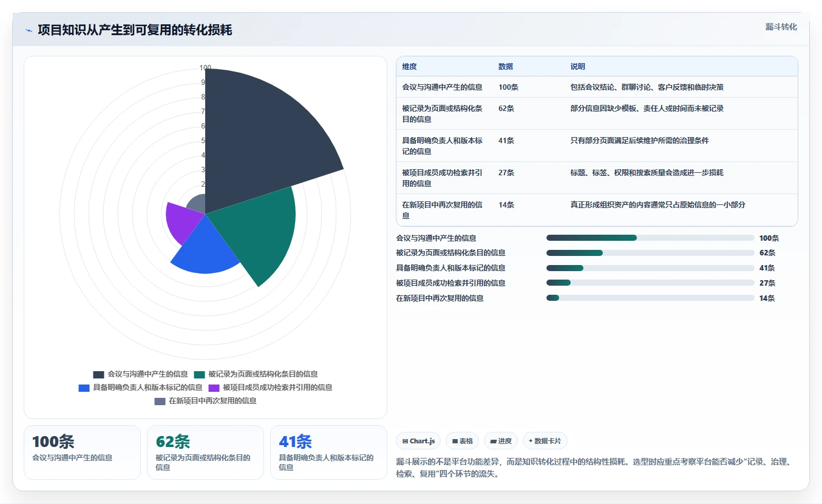
Task: Click the 27条 progress bar
Action: pyautogui.click(x=650, y=283)
